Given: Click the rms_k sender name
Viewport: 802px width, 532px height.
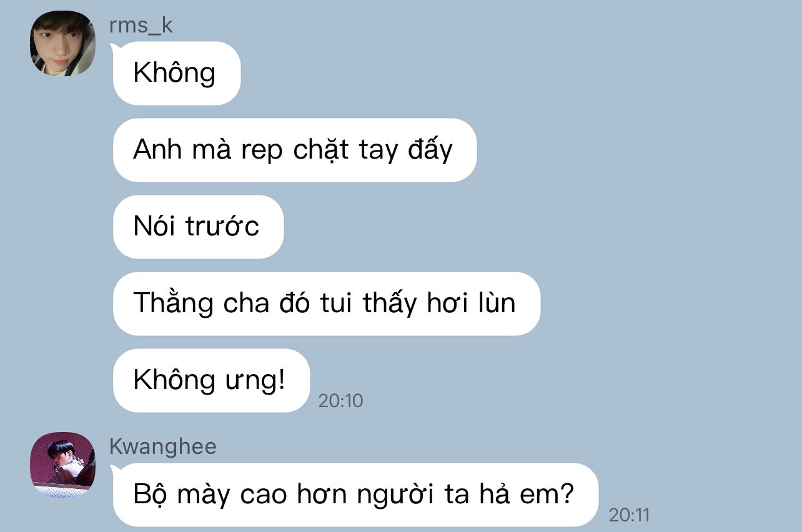Looking at the screenshot, I should coord(141,26).
